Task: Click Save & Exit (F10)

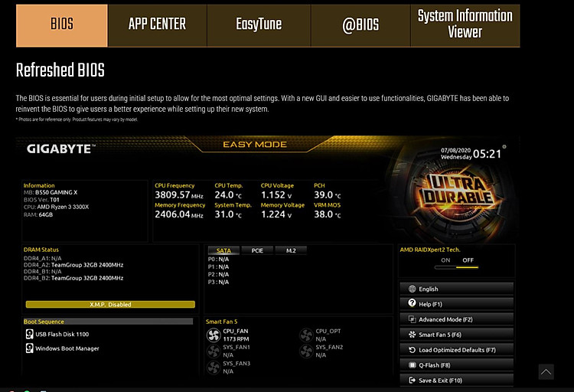Action: 456,381
